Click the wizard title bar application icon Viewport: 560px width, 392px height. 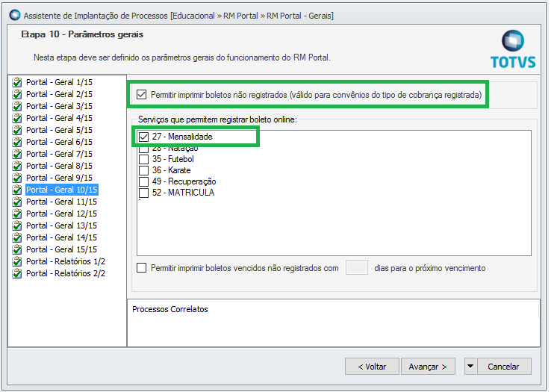pos(15,16)
